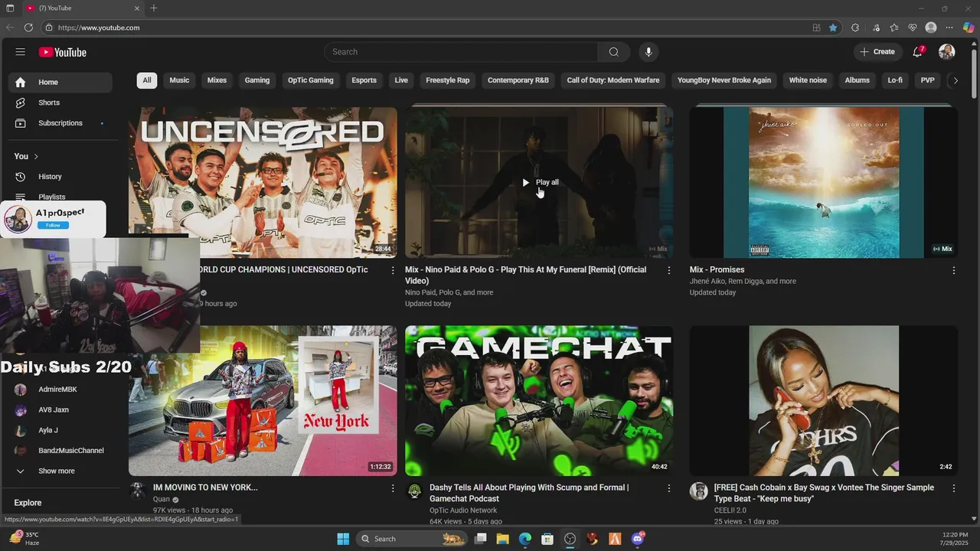Select the Esports filter chip
Screen dimensions: 980x551
tap(364, 80)
